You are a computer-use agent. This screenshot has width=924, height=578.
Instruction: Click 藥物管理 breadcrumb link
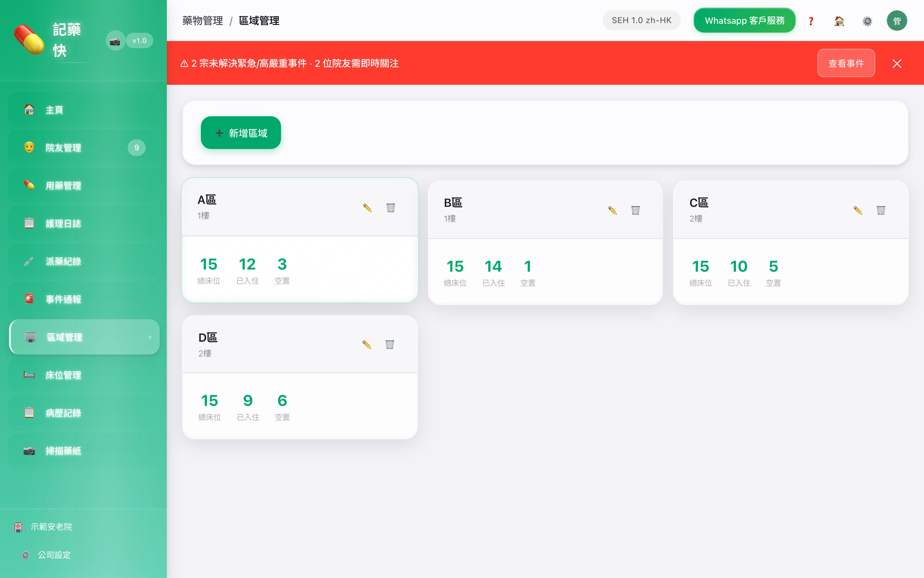tap(203, 21)
